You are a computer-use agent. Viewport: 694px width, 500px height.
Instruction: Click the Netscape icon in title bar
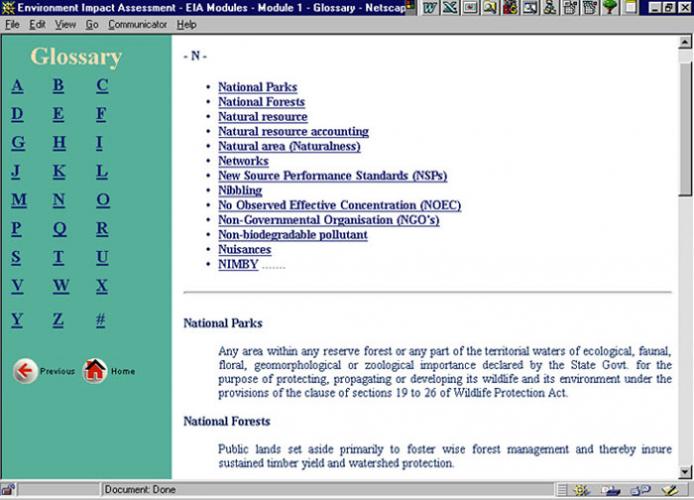pyautogui.click(x=8, y=7)
